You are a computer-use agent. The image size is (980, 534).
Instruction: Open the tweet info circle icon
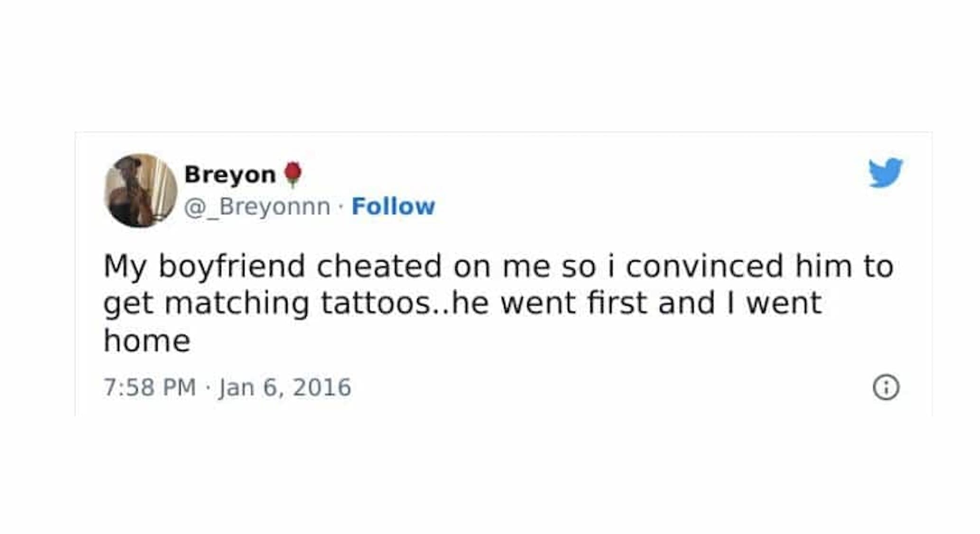coord(886,387)
